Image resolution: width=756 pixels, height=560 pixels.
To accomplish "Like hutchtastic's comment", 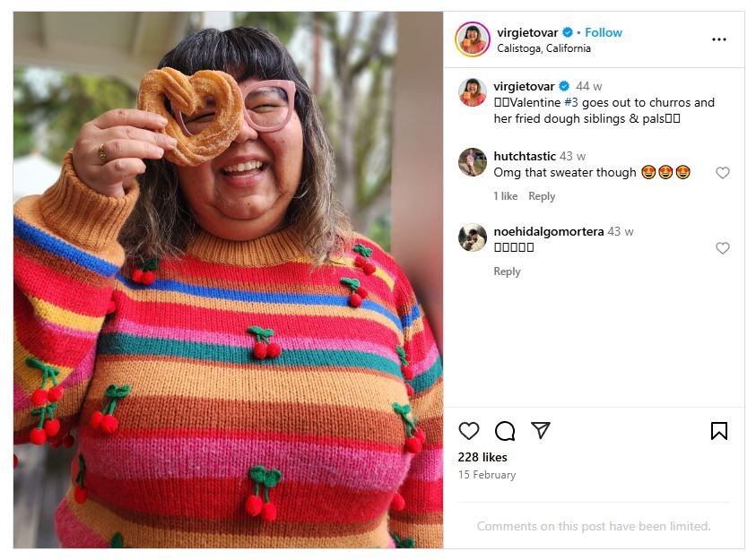I will pyautogui.click(x=722, y=173).
